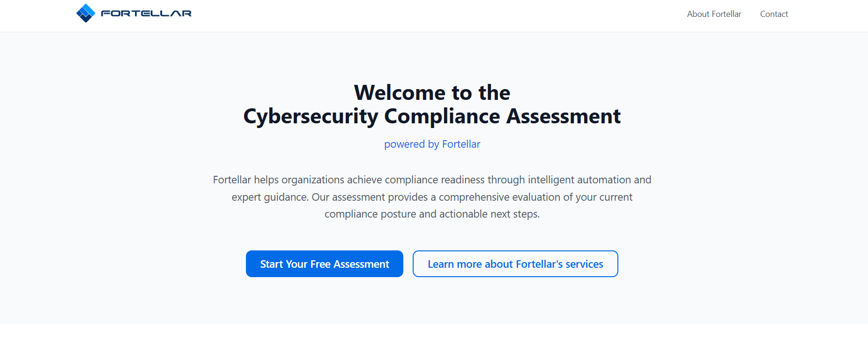The width and height of the screenshot is (868, 362).
Task: Select the blue diamond emblem in the header
Action: pyautogui.click(x=86, y=13)
